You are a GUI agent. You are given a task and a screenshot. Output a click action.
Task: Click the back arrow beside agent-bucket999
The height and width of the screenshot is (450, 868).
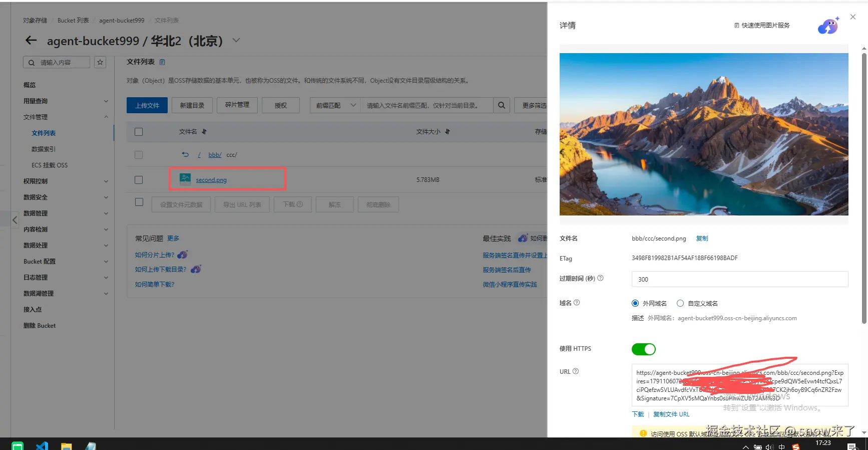tap(31, 40)
